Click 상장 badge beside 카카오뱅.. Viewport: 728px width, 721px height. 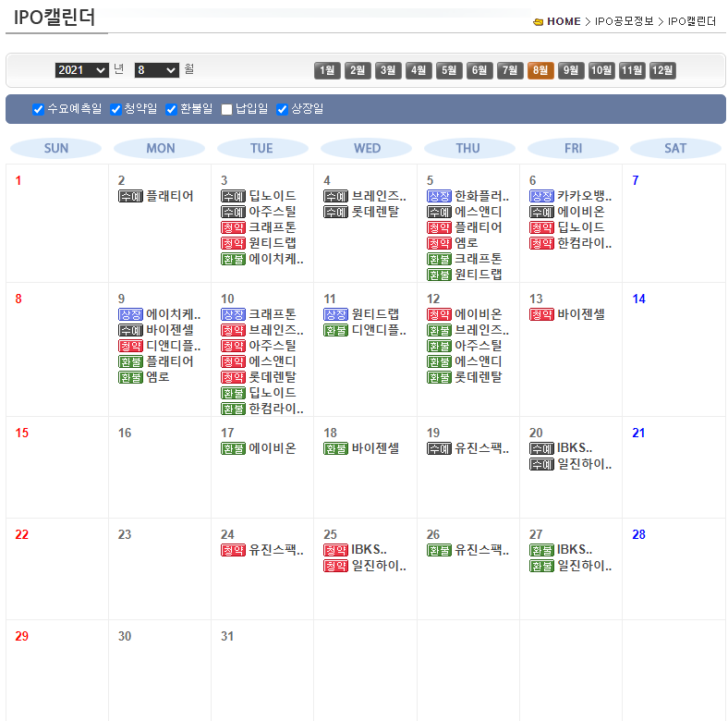point(541,197)
